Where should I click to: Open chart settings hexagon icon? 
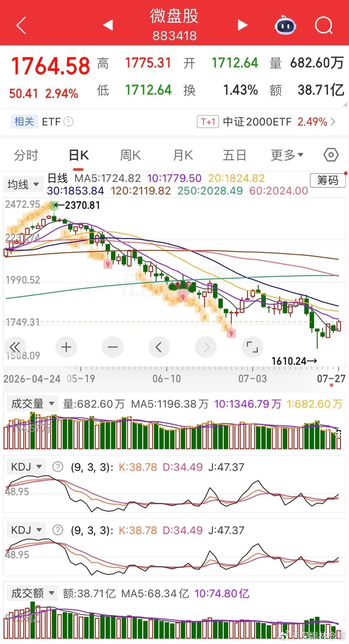331,155
